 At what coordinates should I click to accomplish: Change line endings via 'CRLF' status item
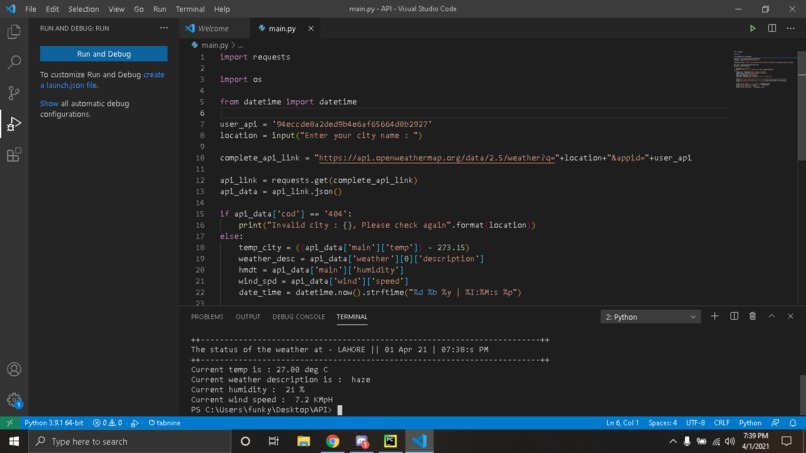click(722, 423)
